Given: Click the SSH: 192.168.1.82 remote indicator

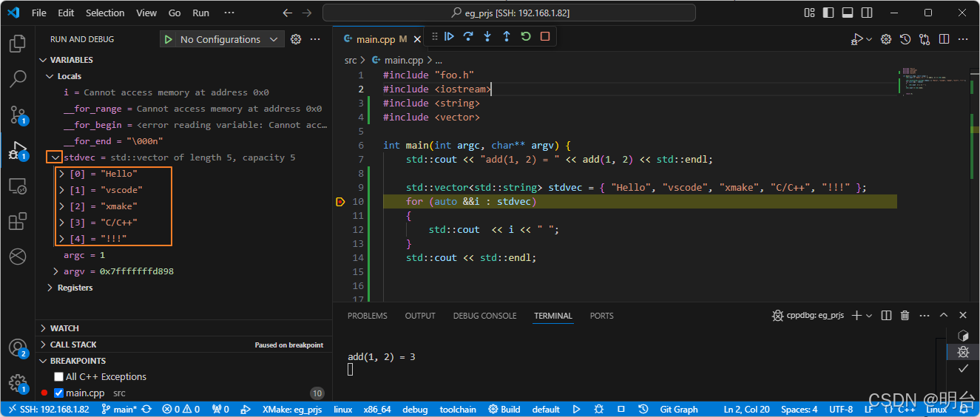Looking at the screenshot, I should coord(48,409).
